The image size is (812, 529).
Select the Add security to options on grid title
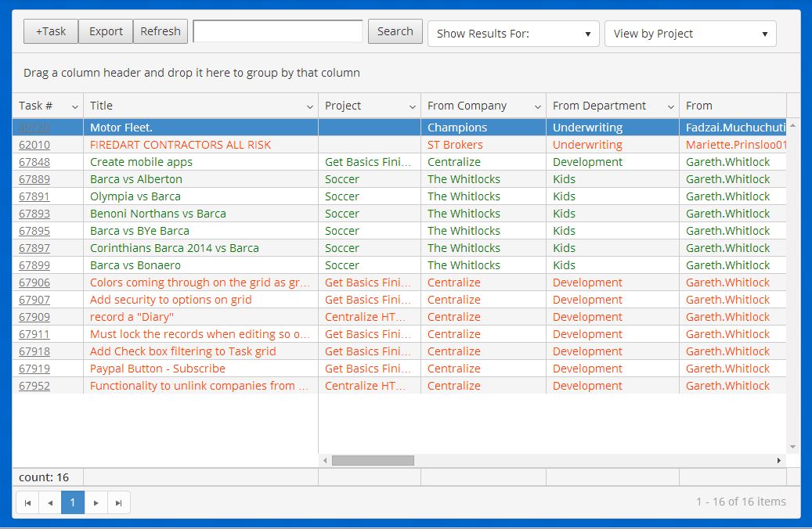pos(171,300)
